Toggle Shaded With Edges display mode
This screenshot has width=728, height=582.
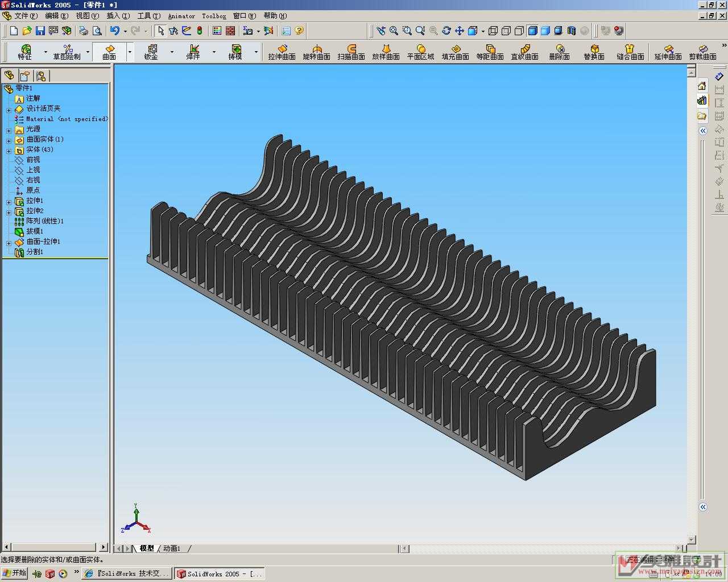tap(532, 31)
